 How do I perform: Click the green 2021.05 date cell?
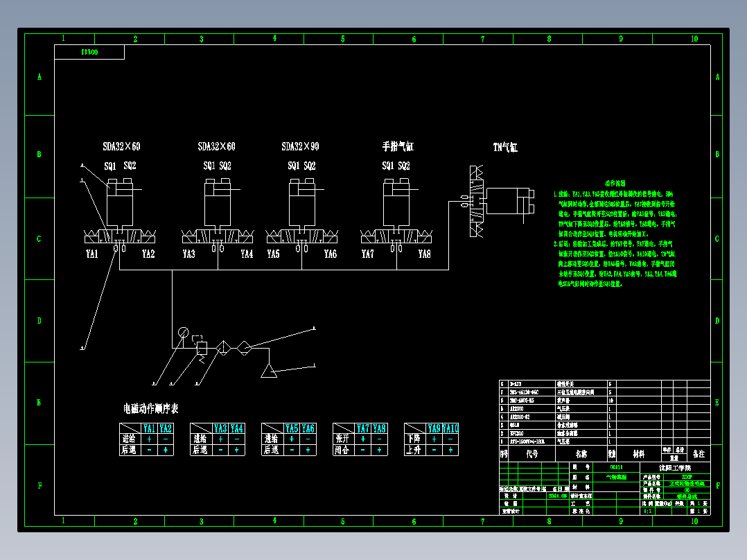click(558, 496)
